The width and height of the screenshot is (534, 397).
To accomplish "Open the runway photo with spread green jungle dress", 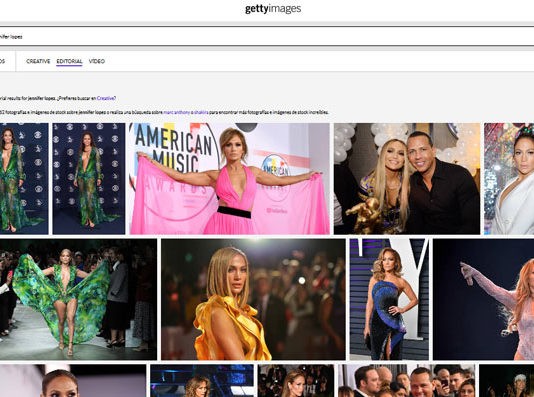I will pyautogui.click(x=78, y=299).
